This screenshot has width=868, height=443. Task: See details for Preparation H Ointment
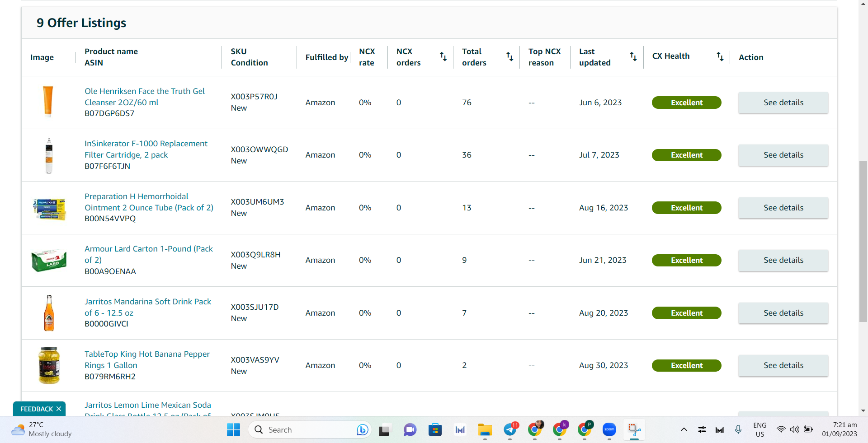783,208
